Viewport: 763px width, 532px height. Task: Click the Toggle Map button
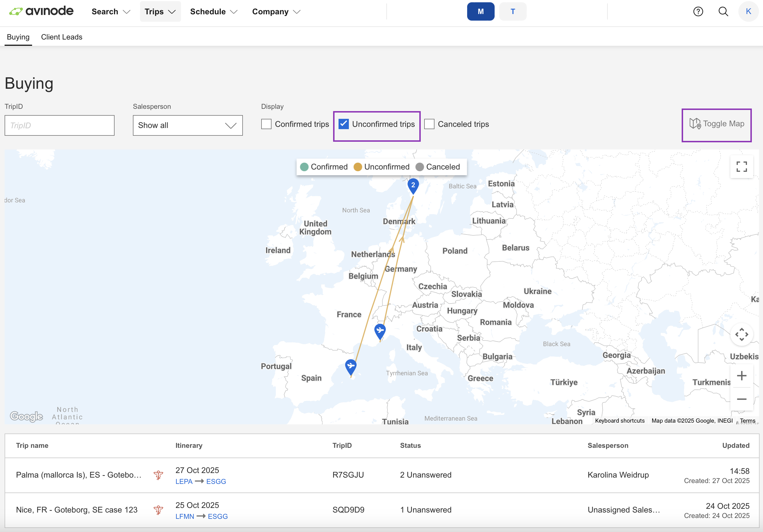pos(717,124)
